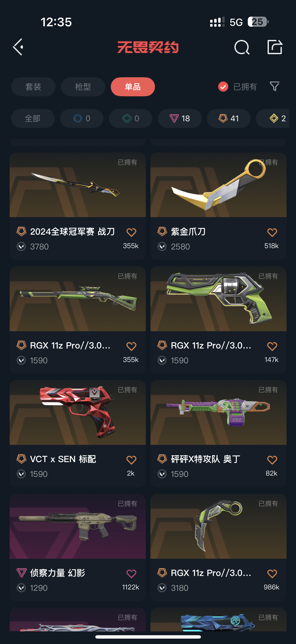
Task: Switch to the 枪型 tab
Action: coord(83,87)
